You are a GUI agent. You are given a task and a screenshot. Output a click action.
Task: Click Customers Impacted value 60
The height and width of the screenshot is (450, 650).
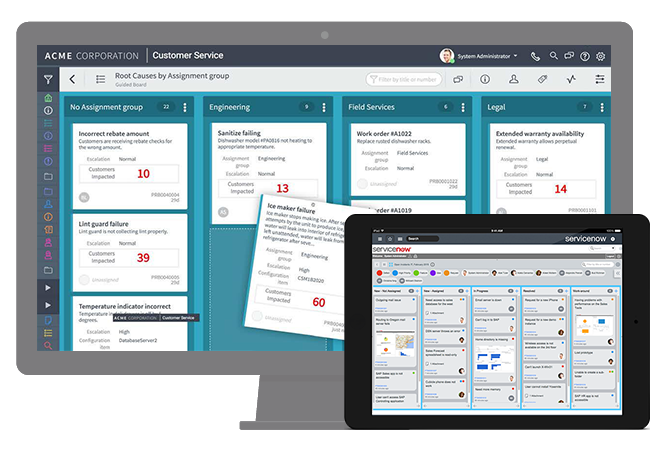319,302
